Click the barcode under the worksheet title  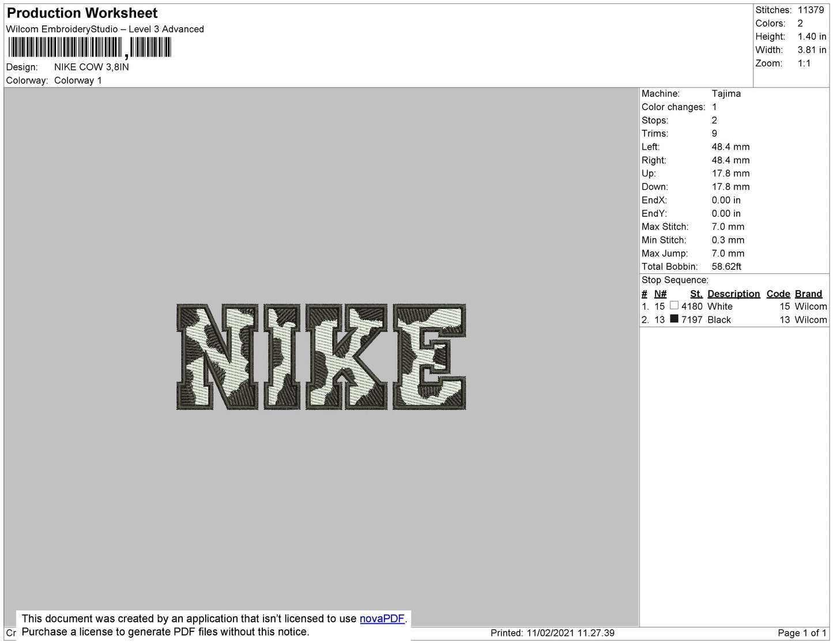[x=90, y=48]
